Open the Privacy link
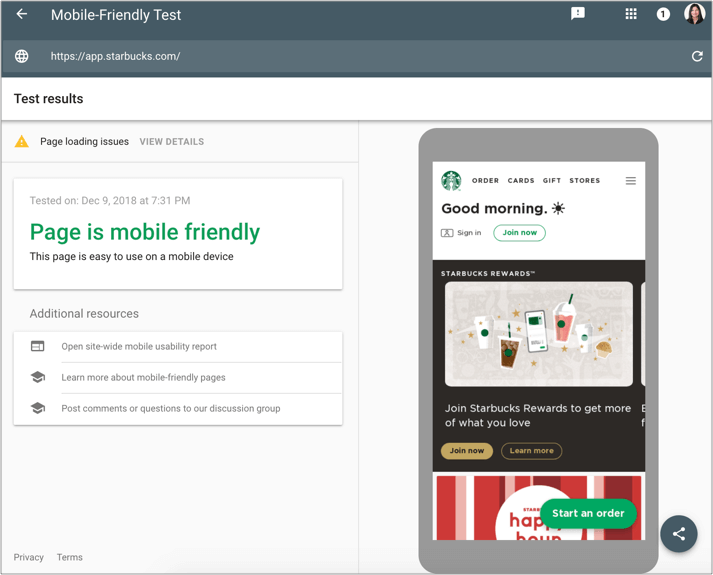Screen dimensions: 713x575 (28, 557)
